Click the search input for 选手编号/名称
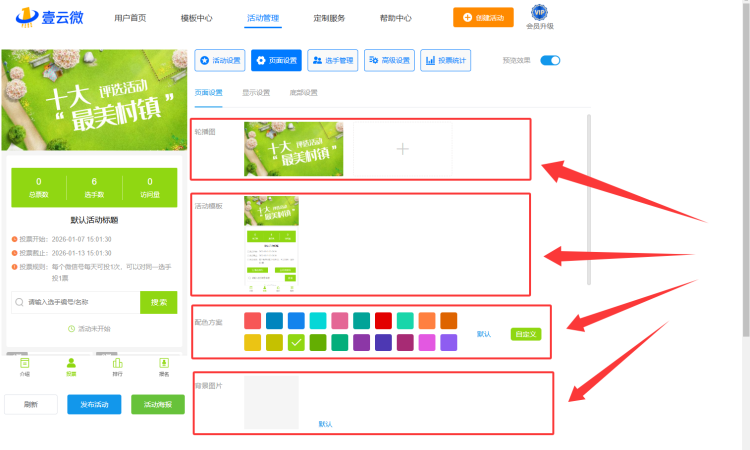This screenshot has width=750, height=450. 78,302
